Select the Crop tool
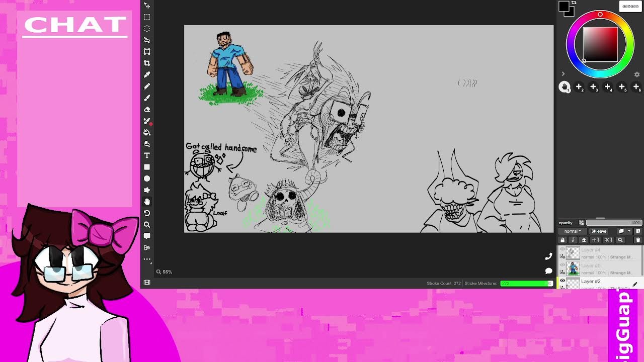Viewport: 644px width, 362px height. [147, 63]
